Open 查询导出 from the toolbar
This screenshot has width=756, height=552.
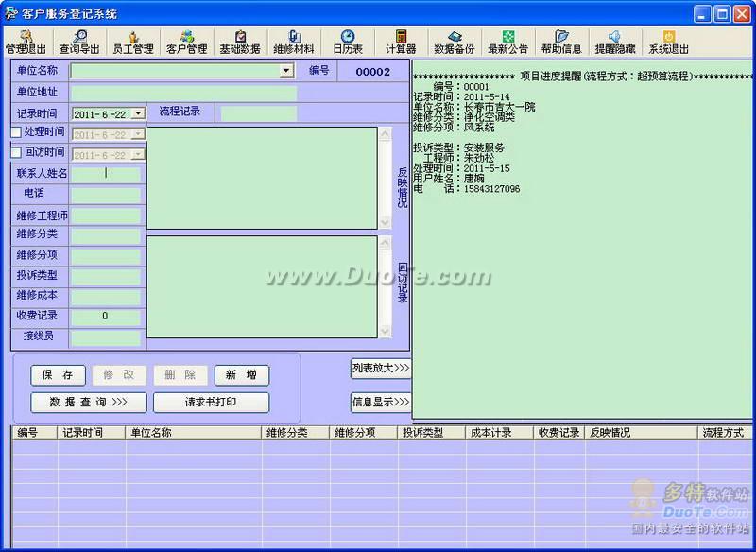(x=79, y=43)
